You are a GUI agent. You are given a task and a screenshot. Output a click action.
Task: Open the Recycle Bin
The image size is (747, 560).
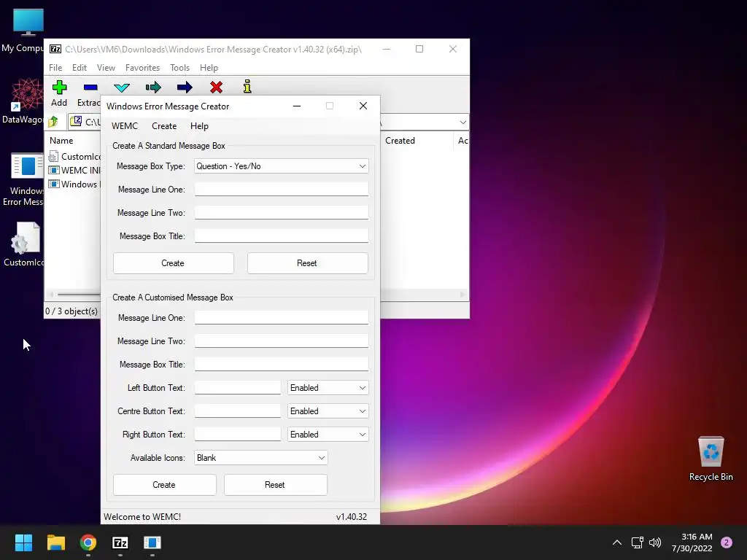711,458
